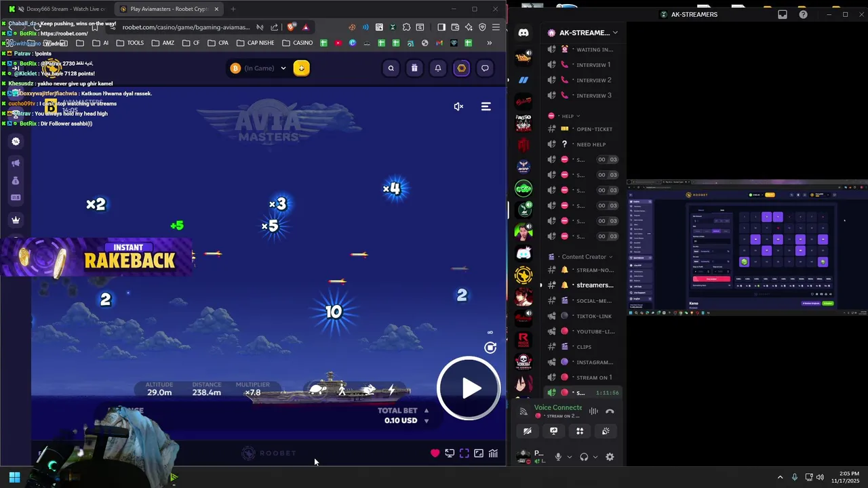Screen dimensions: 868x488
Task: Open the Aviamasters hamburger menu
Action: 486,106
